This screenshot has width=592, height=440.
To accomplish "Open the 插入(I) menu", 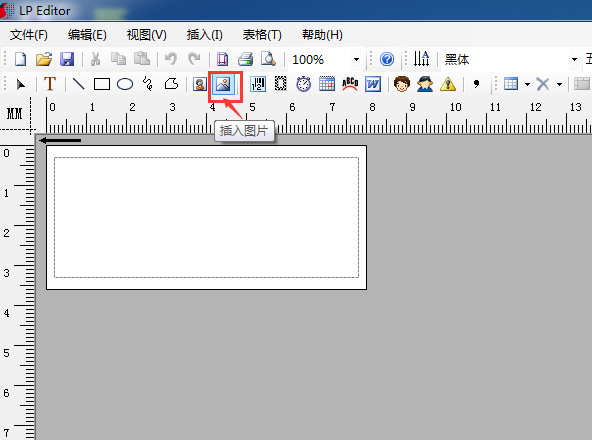I will tap(205, 35).
